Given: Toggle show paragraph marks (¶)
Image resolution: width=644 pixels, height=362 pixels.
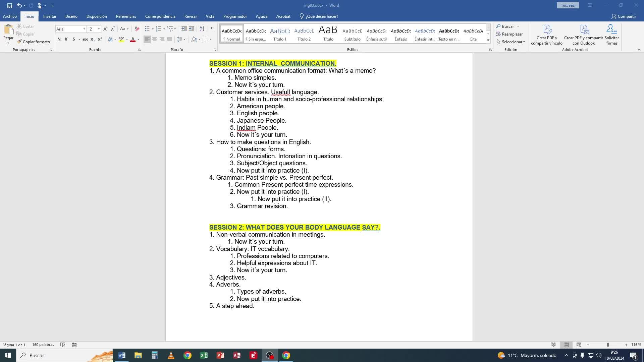Looking at the screenshot, I should [212, 29].
